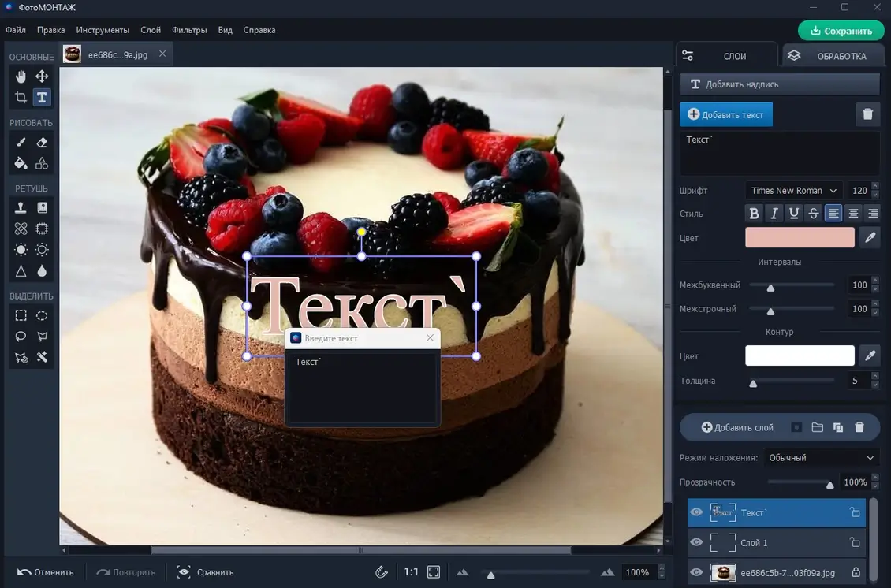Toggle visibility of Слой 1 layer

coord(696,542)
